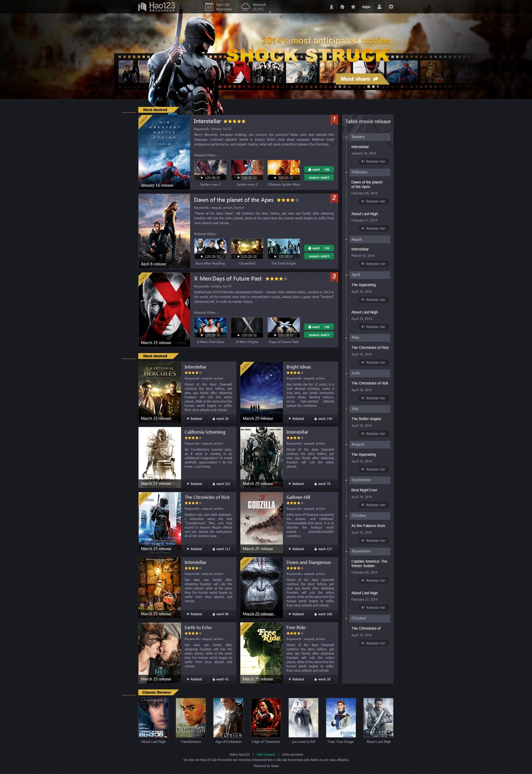
Task: Open the Hao123 logo homepage link
Action: (x=157, y=7)
